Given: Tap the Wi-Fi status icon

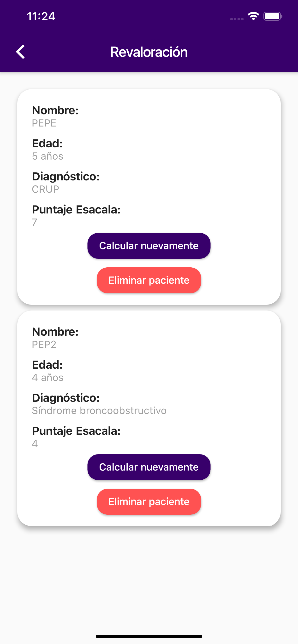Looking at the screenshot, I should tap(253, 17).
